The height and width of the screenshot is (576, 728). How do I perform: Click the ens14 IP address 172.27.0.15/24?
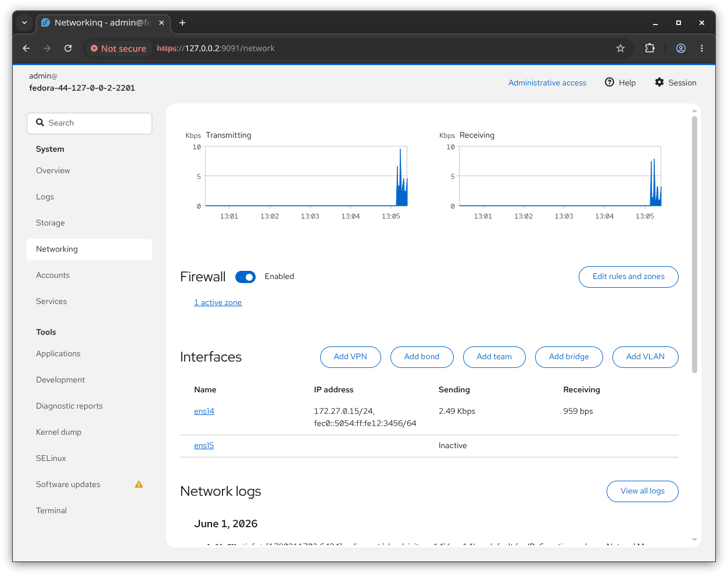click(344, 411)
